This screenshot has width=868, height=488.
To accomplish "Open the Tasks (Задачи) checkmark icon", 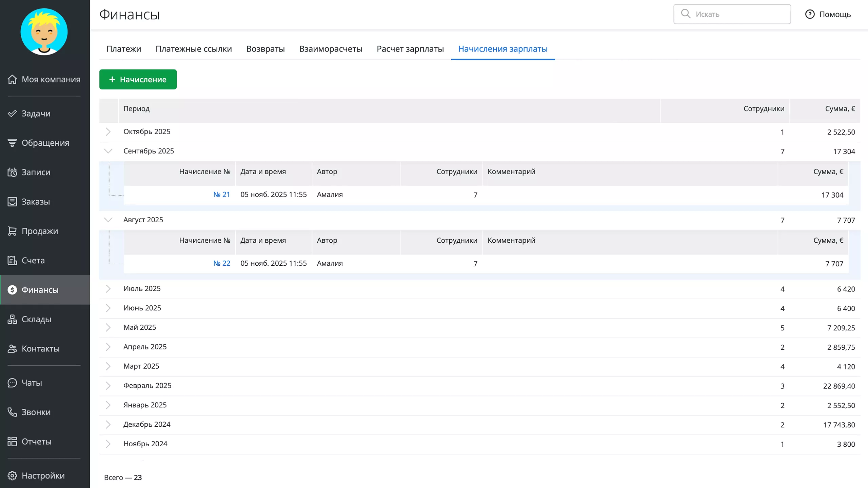I will [12, 114].
